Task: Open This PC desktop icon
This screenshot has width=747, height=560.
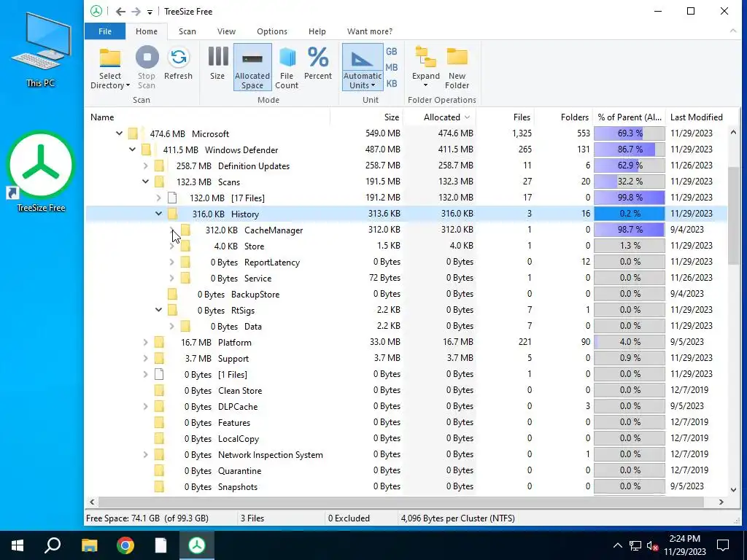Action: [x=41, y=50]
